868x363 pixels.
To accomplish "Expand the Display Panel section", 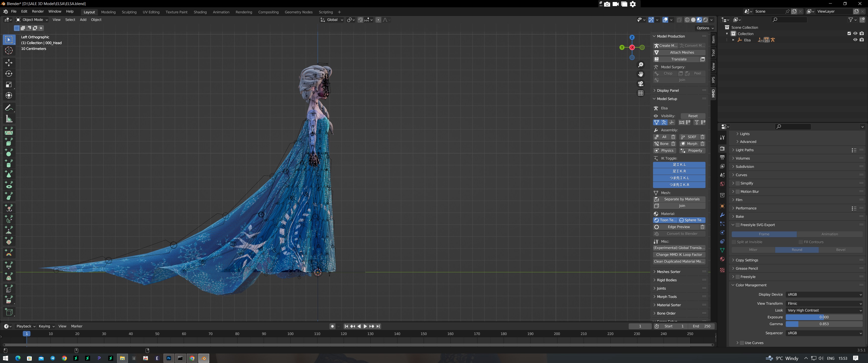I will (x=667, y=90).
